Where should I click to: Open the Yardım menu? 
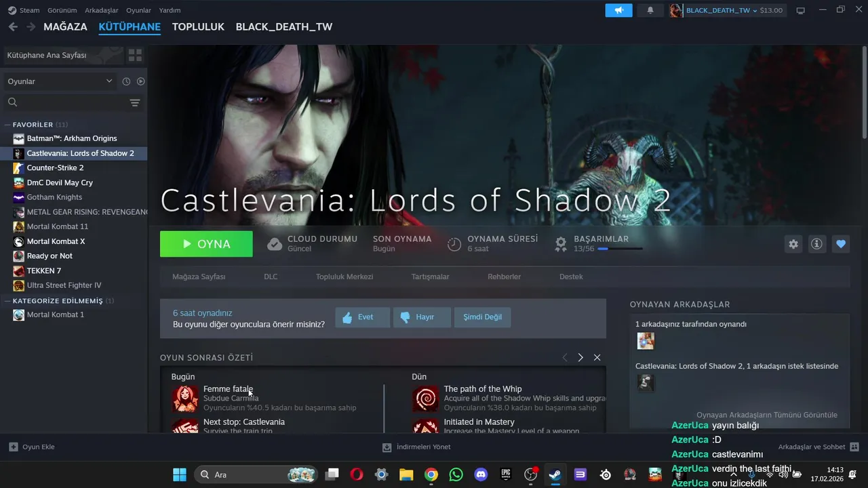click(x=170, y=10)
